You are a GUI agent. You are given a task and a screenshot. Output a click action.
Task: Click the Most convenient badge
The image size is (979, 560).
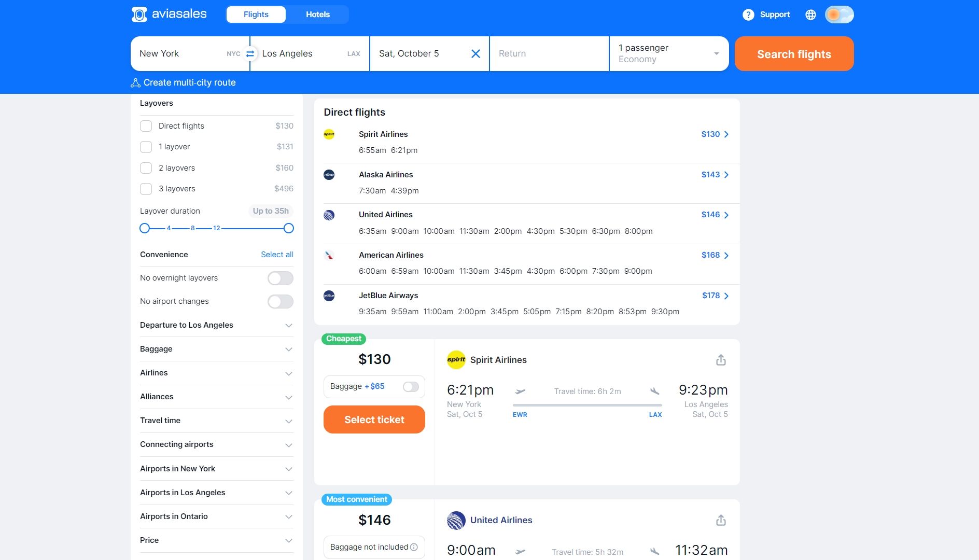(x=357, y=499)
